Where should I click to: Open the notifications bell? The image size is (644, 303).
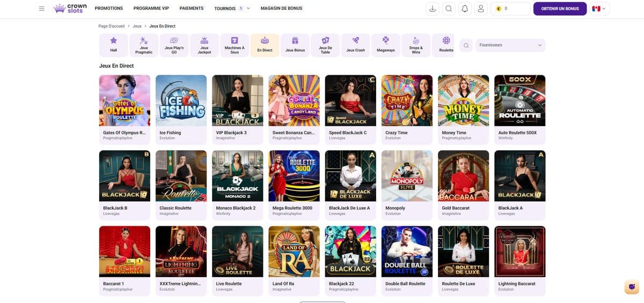click(465, 9)
